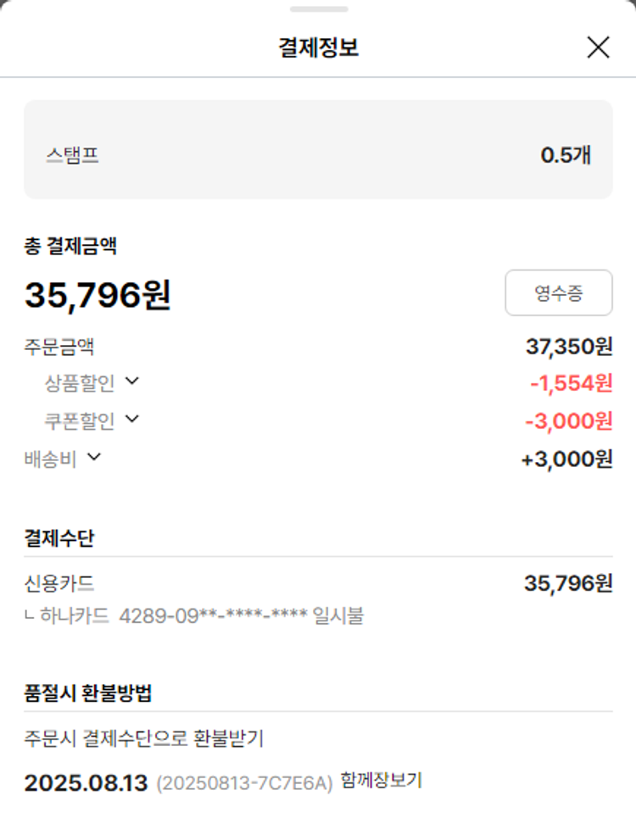Viewport: 636px width, 840px height.
Task: Click the 하나카드 masked card number
Action: pos(213,615)
